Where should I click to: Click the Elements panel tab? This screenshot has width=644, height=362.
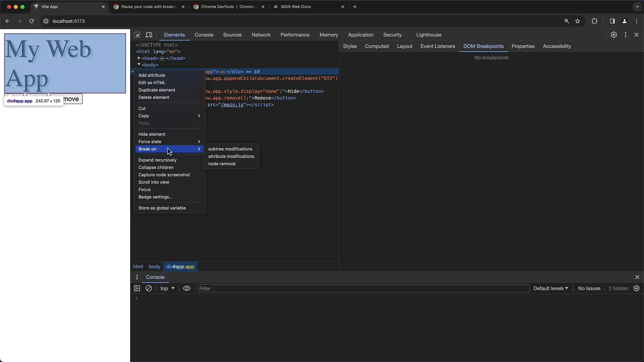(x=174, y=35)
